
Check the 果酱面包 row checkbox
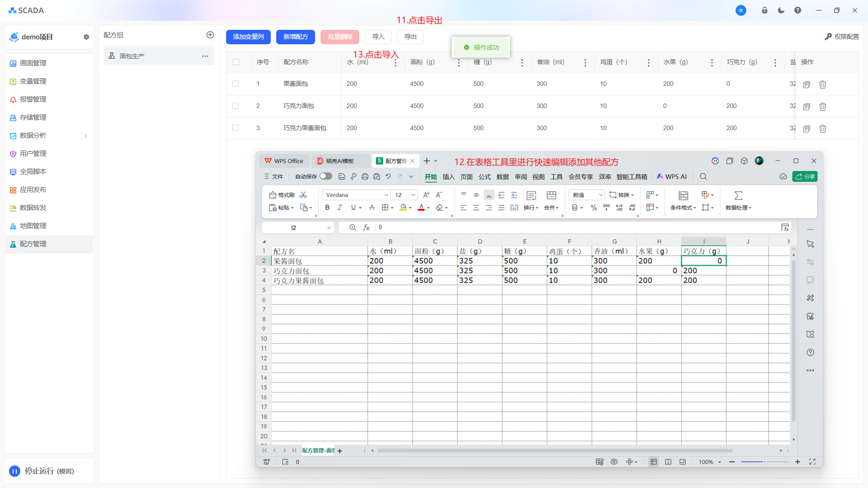click(x=236, y=84)
